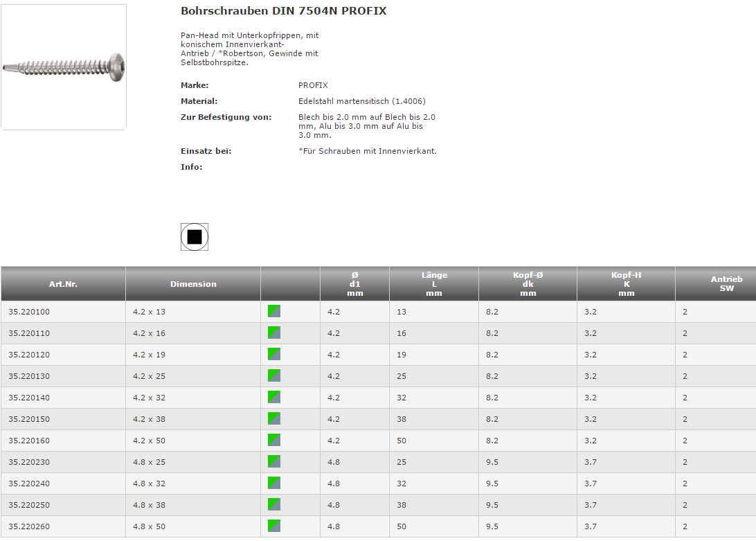756x541 pixels.
Task: Open article number 35.220100
Action: coord(29,312)
